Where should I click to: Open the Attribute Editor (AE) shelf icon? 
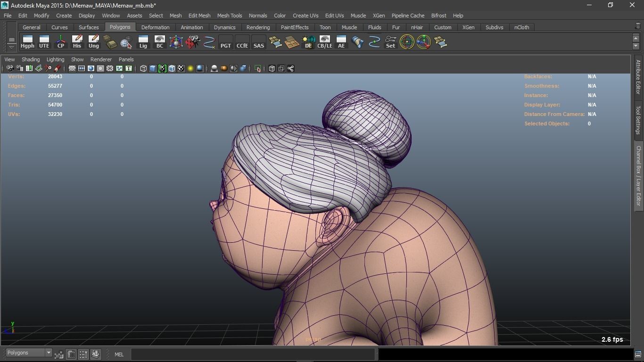(341, 42)
